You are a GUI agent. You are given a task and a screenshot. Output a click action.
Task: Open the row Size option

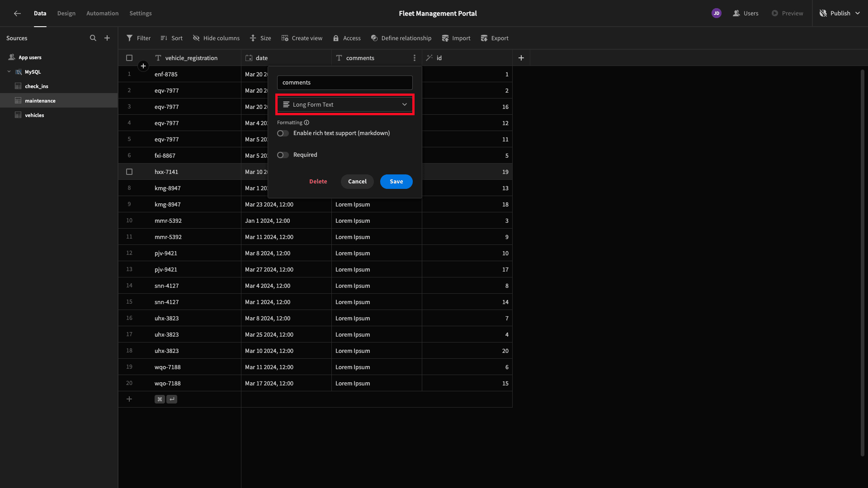coord(260,38)
